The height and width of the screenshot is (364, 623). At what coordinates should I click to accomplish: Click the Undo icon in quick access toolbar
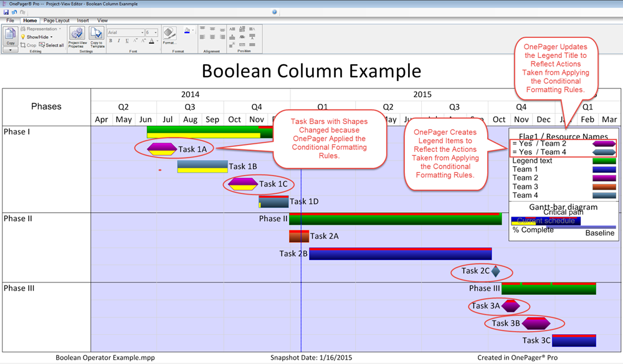pyautogui.click(x=14, y=12)
